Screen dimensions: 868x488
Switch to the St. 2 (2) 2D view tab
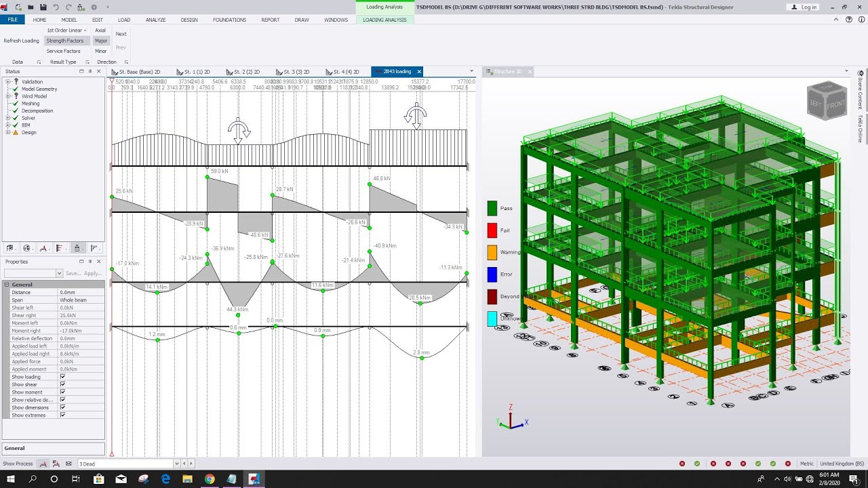pyautogui.click(x=243, y=71)
